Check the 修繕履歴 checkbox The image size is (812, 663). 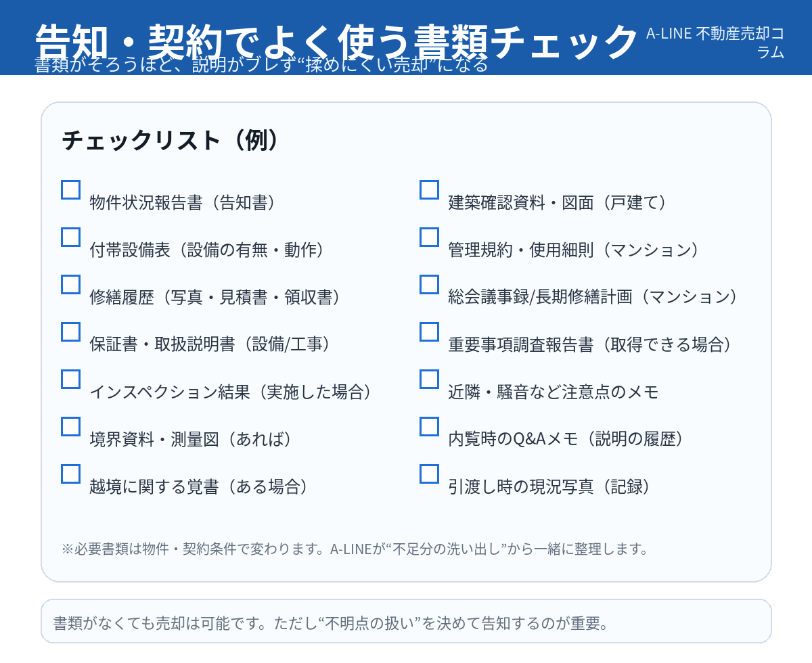71,284
